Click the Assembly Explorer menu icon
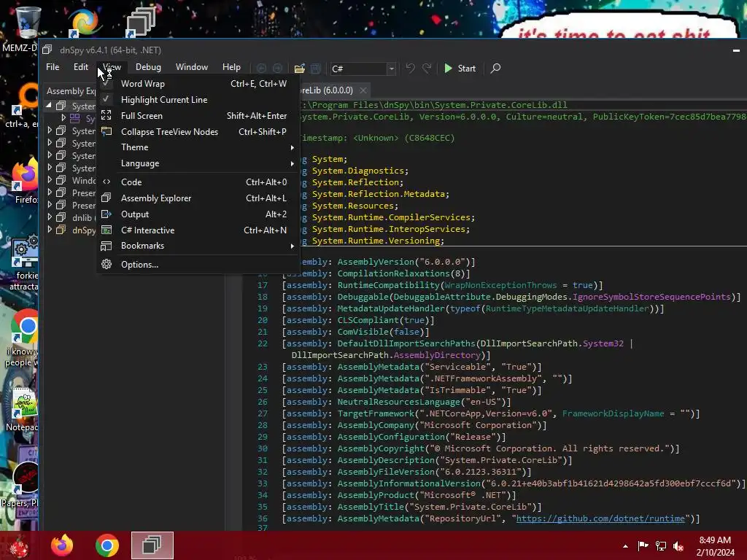This screenshot has height=560, width=747. click(x=107, y=198)
